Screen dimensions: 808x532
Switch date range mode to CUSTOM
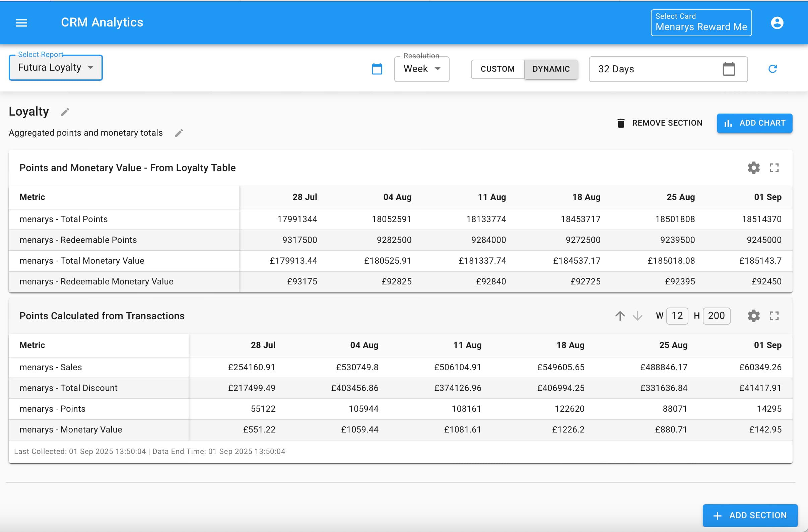point(497,69)
